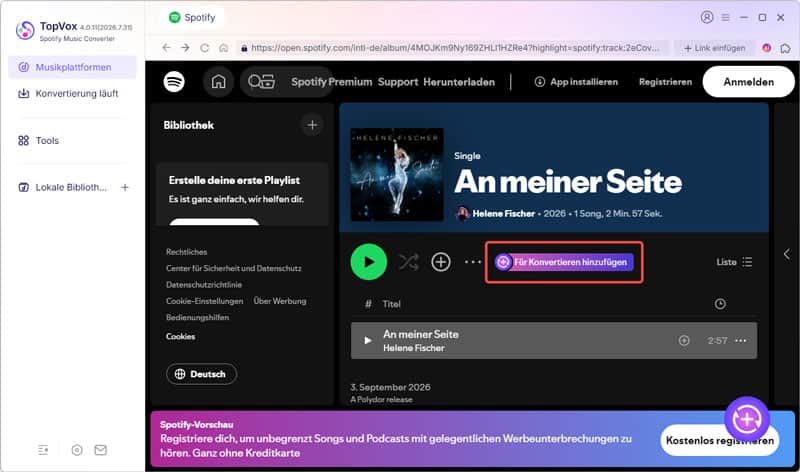This screenshot has width=800, height=472.
Task: Click Kostenlos registrieren button
Action: pos(719,440)
